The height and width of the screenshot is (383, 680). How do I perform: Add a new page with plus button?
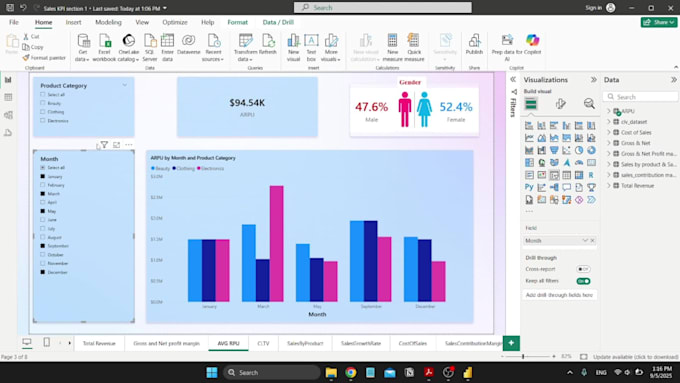tap(511, 343)
